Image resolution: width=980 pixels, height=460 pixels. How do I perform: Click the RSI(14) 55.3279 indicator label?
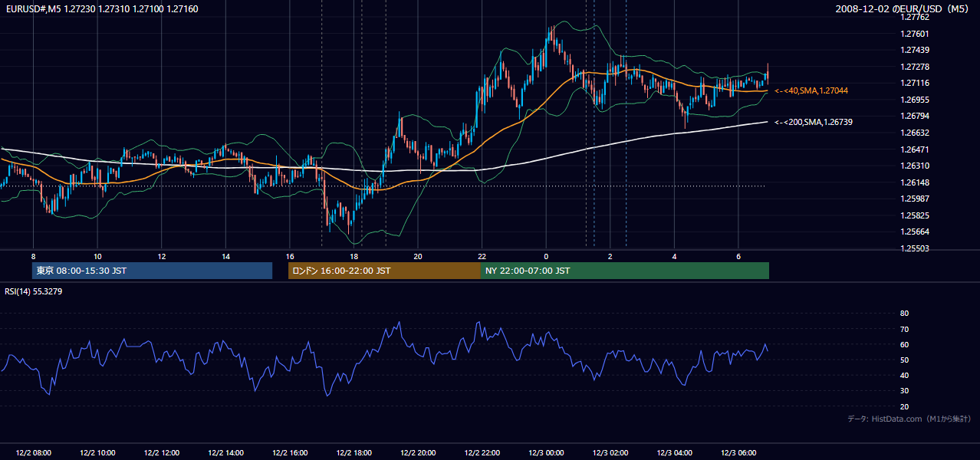pyautogui.click(x=34, y=291)
